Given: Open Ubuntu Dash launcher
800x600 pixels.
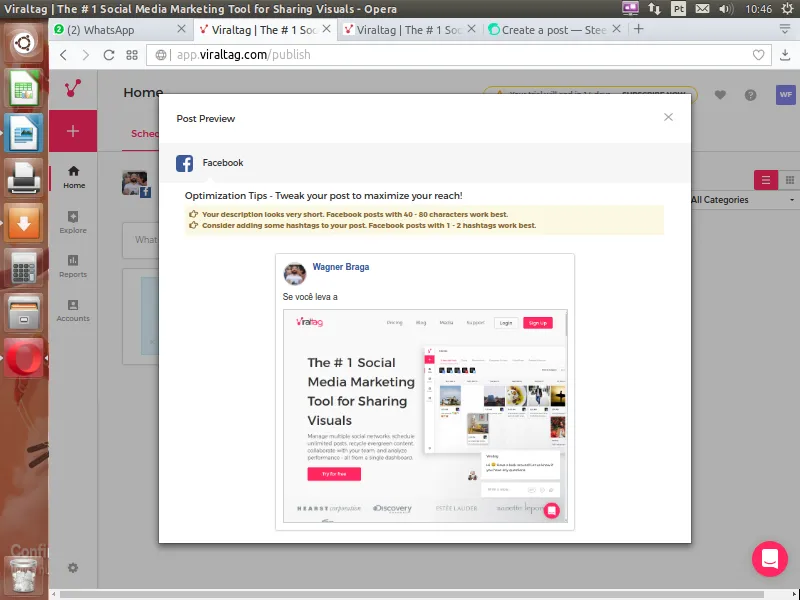Looking at the screenshot, I should [x=23, y=44].
